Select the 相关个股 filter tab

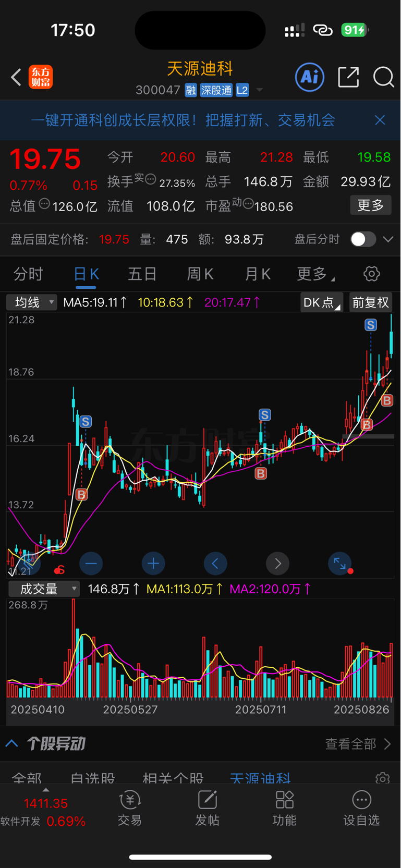tap(173, 779)
